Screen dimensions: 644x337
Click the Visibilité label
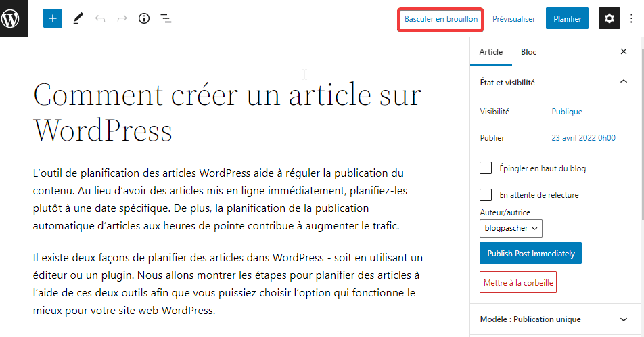(x=495, y=112)
